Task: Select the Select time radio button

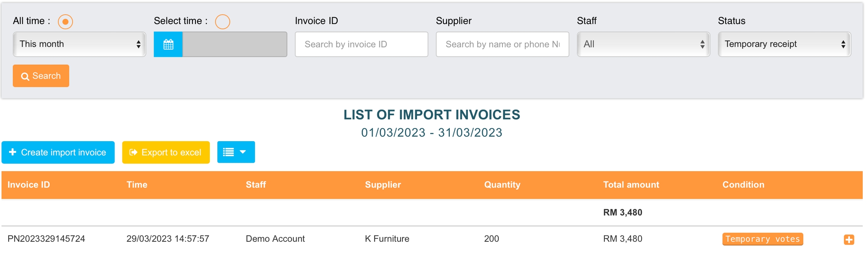Action: (x=222, y=22)
